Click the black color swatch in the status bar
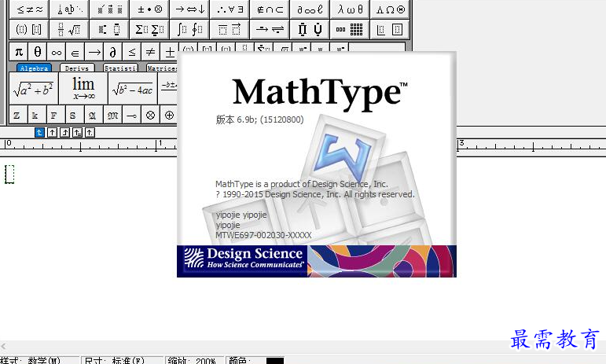 coord(275,361)
